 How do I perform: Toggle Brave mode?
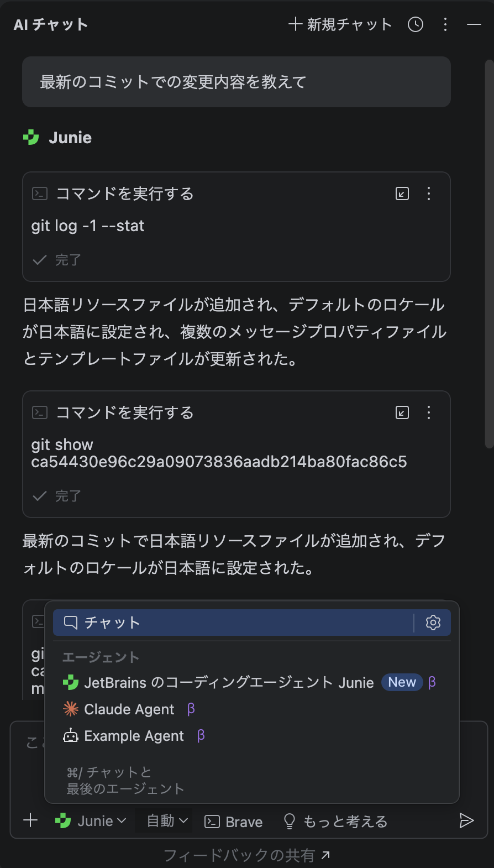click(234, 822)
